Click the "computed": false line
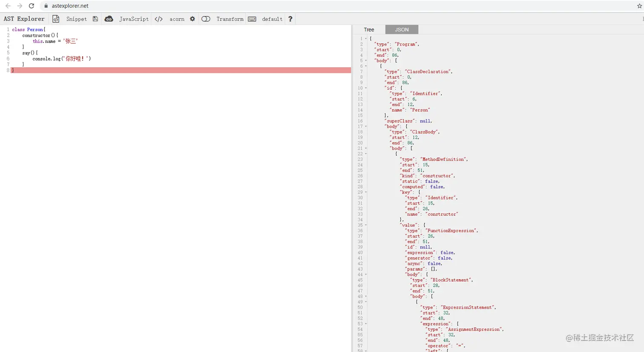The height and width of the screenshot is (352, 644). tap(422, 187)
